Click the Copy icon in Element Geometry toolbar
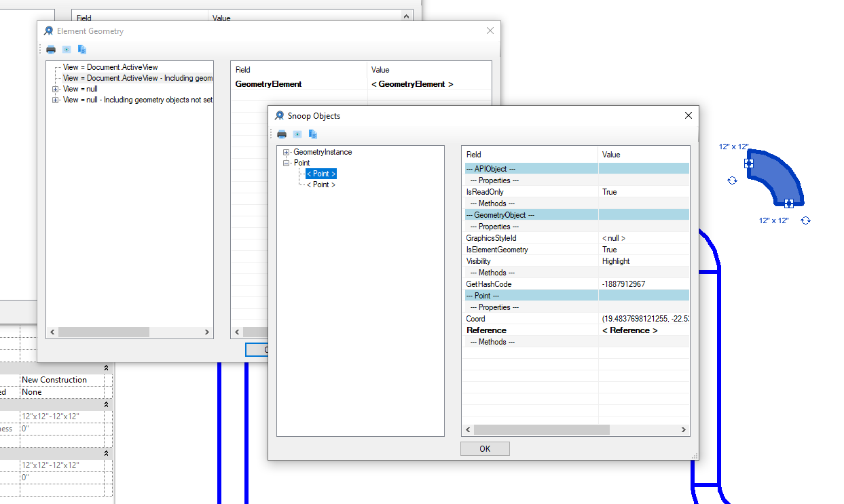Screen dimensions: 844x504 tap(81, 49)
